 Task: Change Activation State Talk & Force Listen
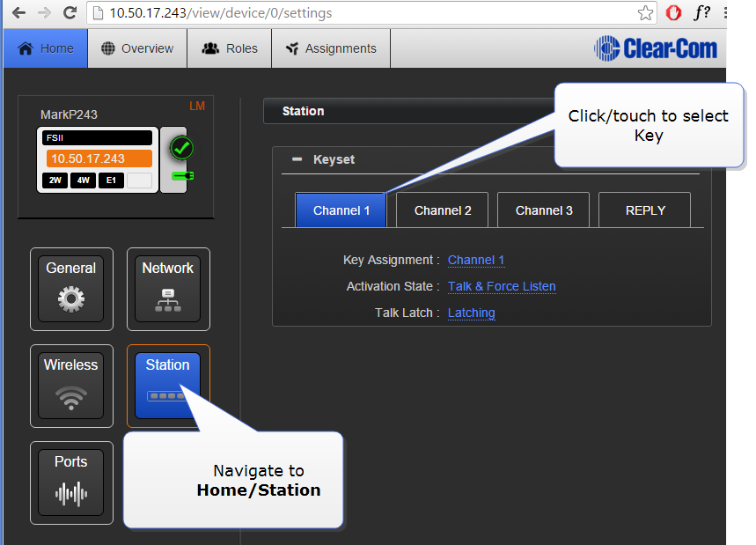pos(502,286)
